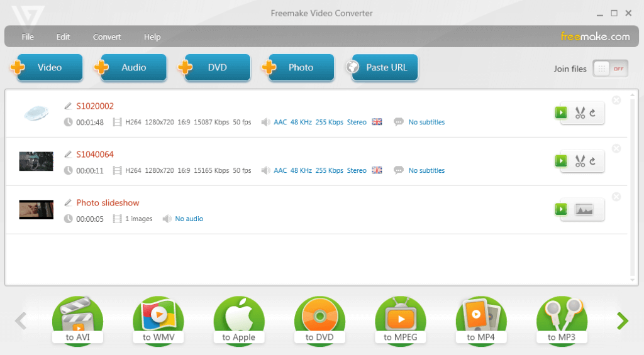Select the S1020002 file title
Screen dimensions: 644x355
(95, 106)
